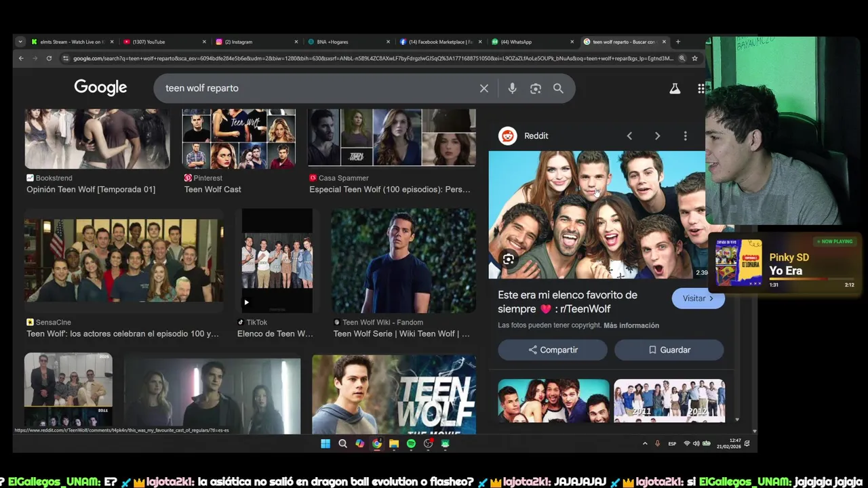Switch to the YouTube tab
Screen dimensions: 868x488
tap(163, 41)
